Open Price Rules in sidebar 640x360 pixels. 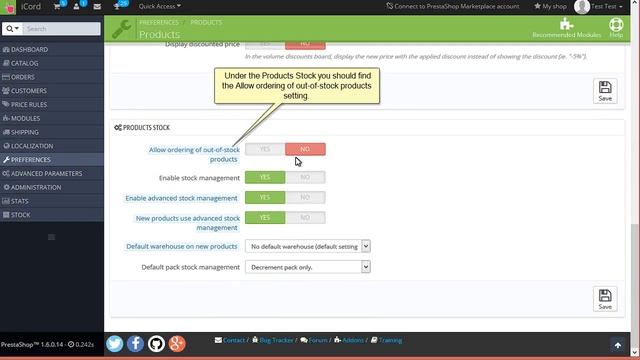pyautogui.click(x=52, y=104)
